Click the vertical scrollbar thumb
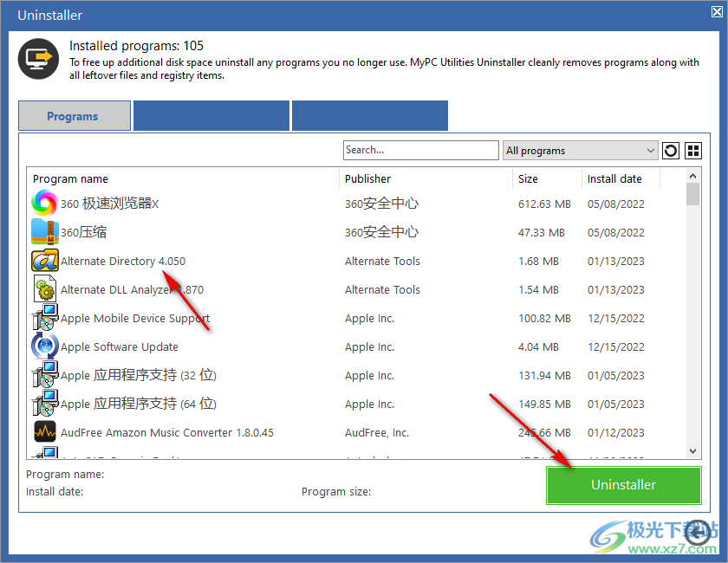This screenshot has height=563, width=728. point(692,194)
